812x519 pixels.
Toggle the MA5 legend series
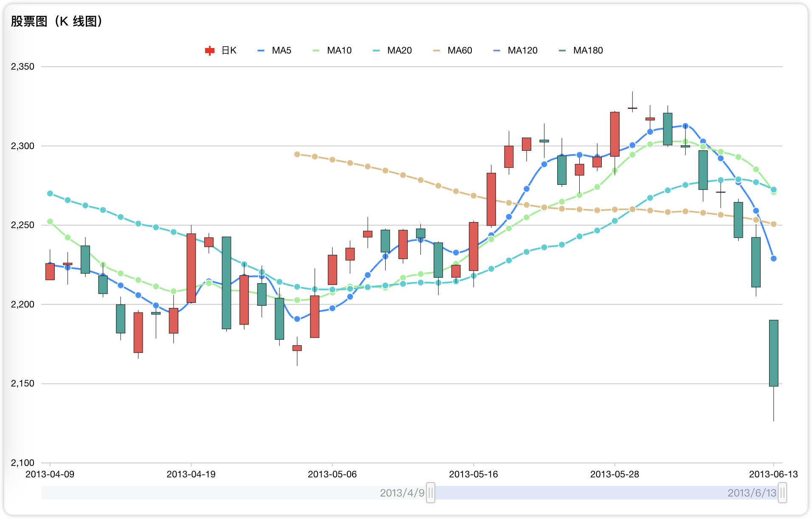click(x=274, y=51)
